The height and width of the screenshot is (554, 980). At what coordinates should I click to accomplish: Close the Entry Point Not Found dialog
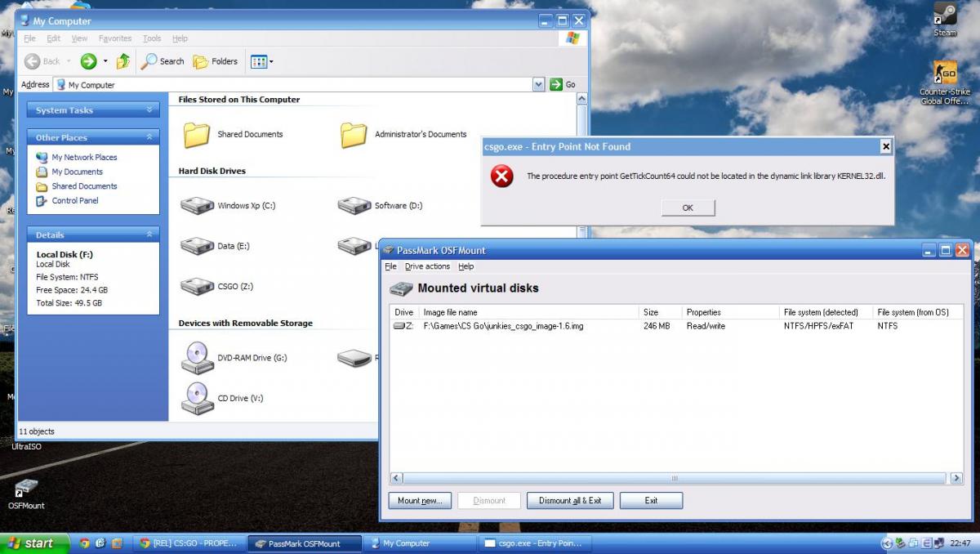tap(885, 146)
